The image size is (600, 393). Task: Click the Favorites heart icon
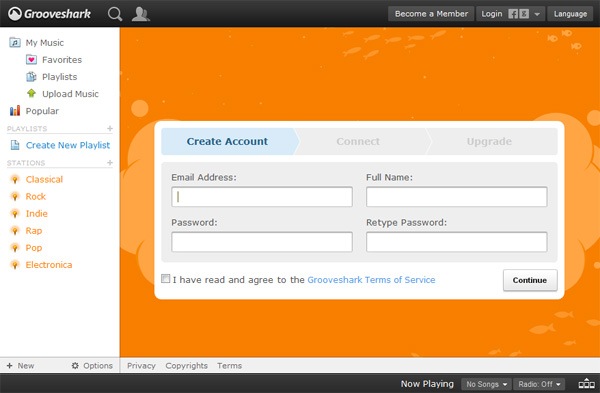pos(31,60)
